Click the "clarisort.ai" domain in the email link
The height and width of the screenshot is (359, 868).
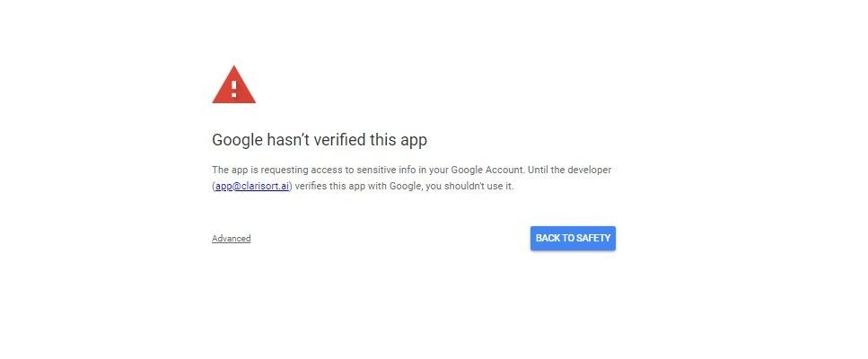point(264,187)
